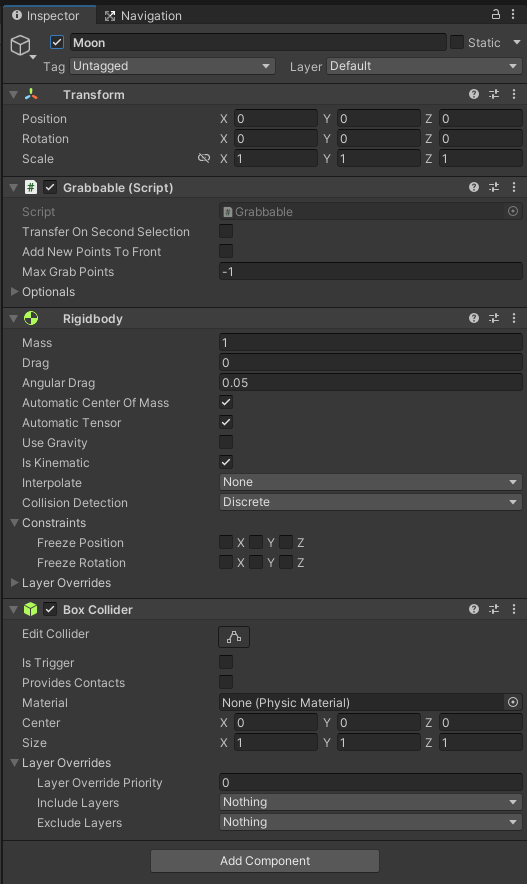Disable the Box Collider component checkbox
Image resolution: width=527 pixels, height=884 pixels.
pyautogui.click(x=50, y=609)
